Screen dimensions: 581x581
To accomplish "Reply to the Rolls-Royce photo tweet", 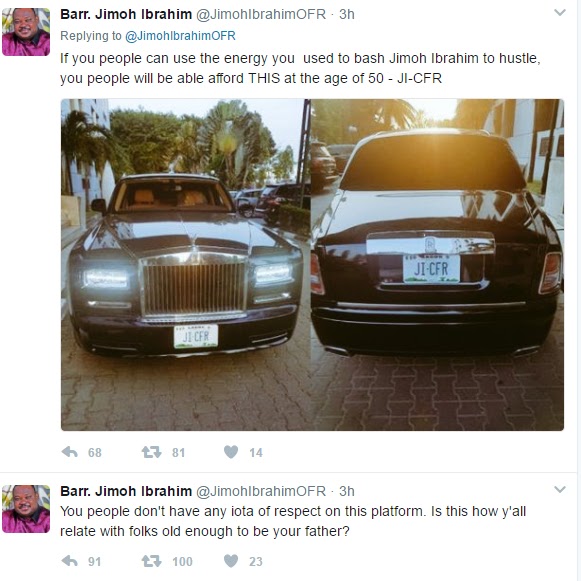I will coord(70,452).
